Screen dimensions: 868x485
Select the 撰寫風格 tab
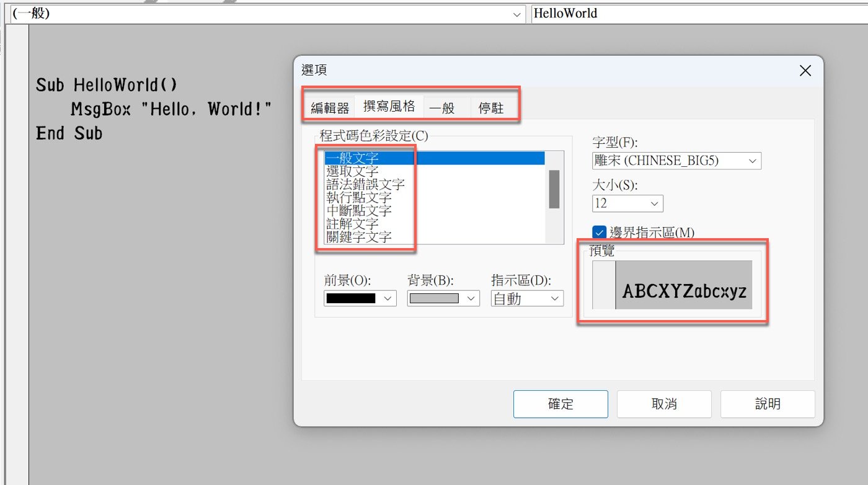(389, 106)
